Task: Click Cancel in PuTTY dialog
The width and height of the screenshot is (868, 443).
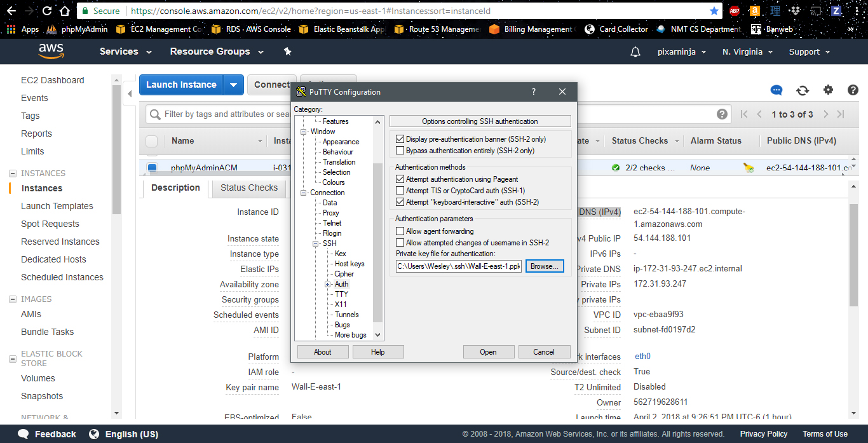Action: (x=544, y=352)
